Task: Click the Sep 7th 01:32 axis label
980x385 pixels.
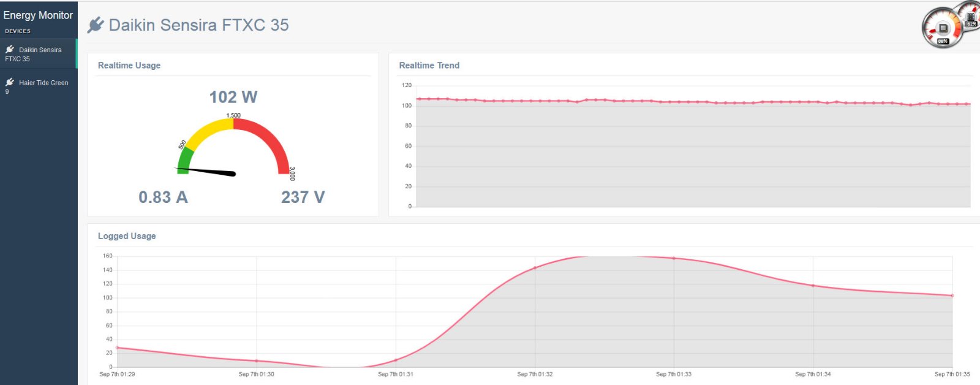Action: click(535, 374)
